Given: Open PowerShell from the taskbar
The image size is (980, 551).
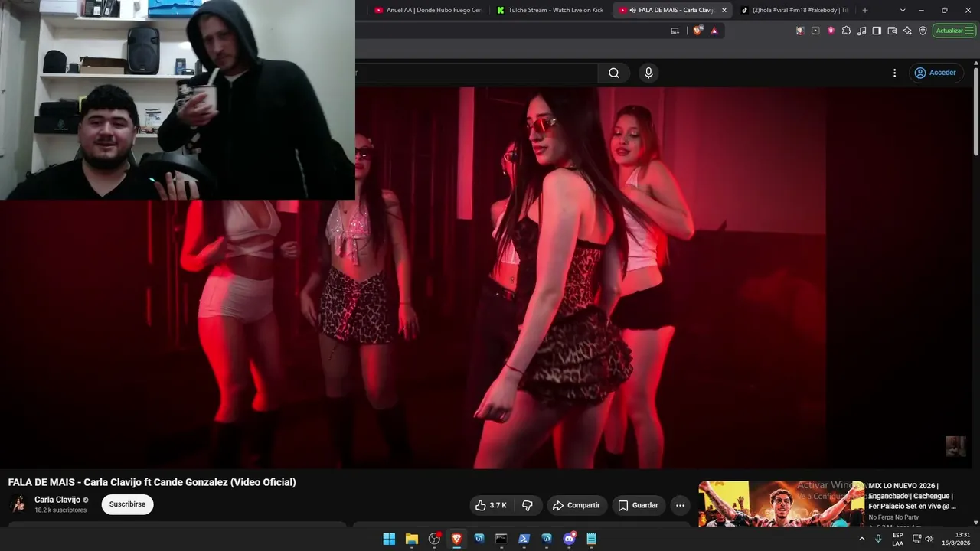Looking at the screenshot, I should point(524,539).
